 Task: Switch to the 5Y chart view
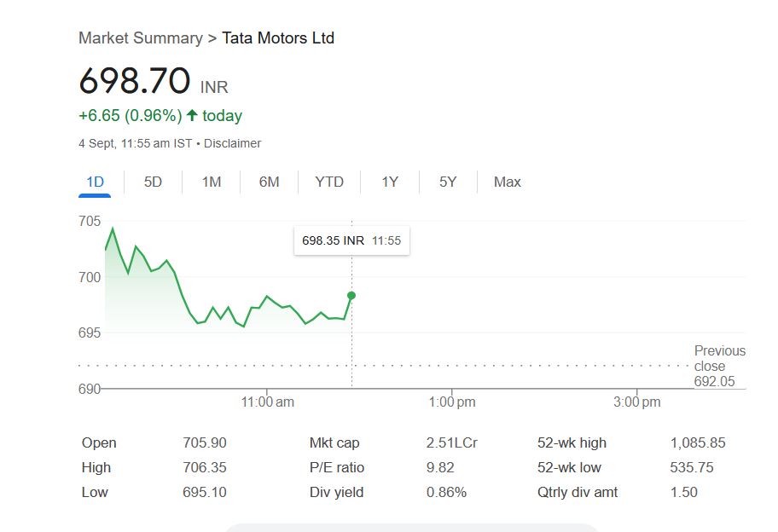coord(448,182)
